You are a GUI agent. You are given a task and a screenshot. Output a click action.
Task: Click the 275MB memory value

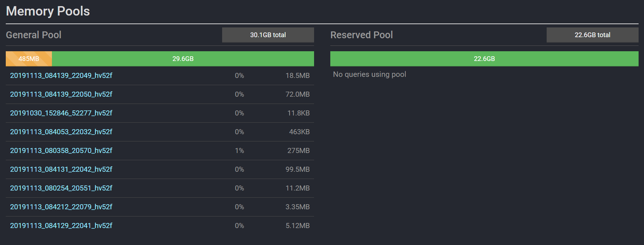298,150
